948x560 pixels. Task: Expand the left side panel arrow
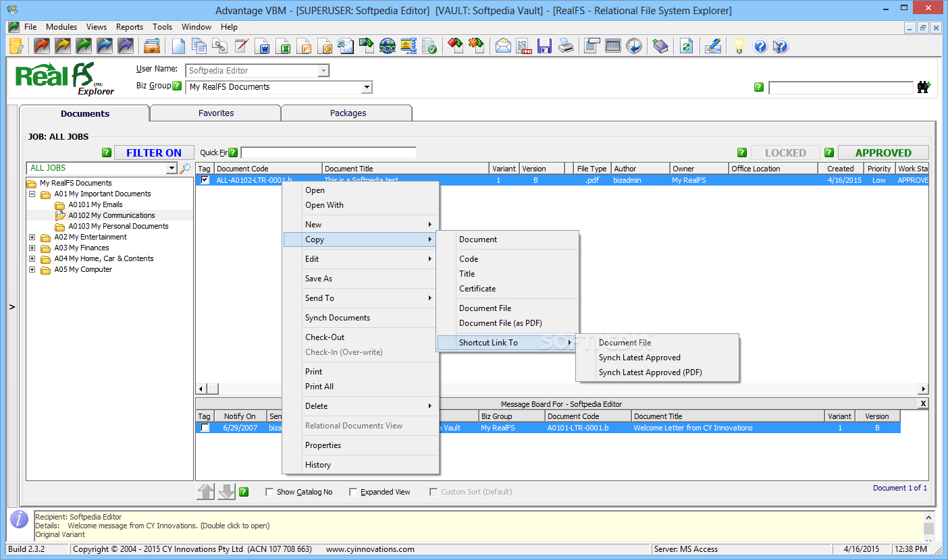coord(11,307)
